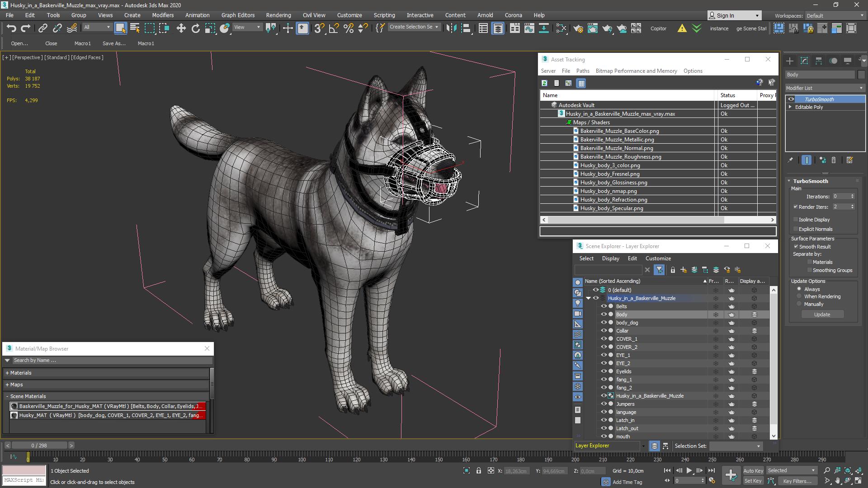Open Render Setup teapot icon
The image size is (868, 488).
578,28
